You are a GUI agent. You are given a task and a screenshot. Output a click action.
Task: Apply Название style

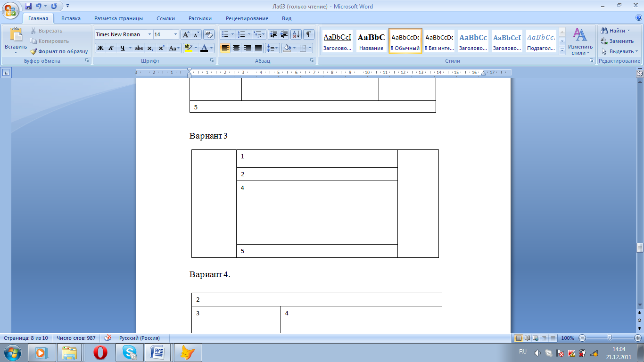371,41
